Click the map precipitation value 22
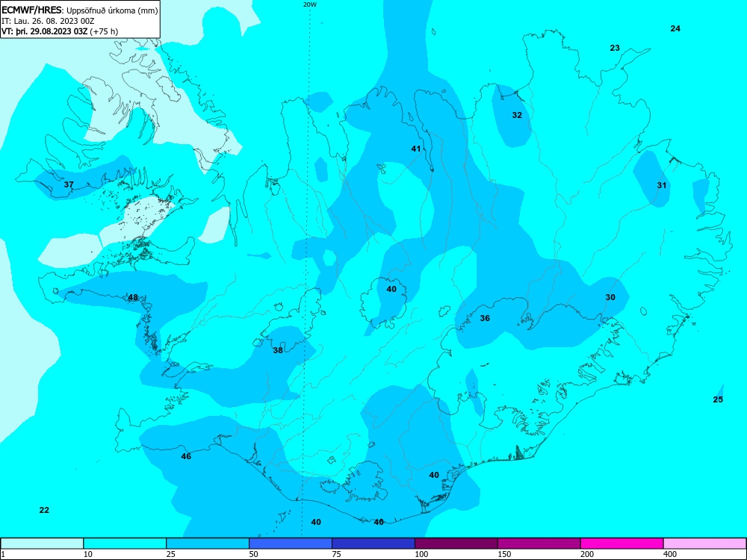 [x=44, y=510]
